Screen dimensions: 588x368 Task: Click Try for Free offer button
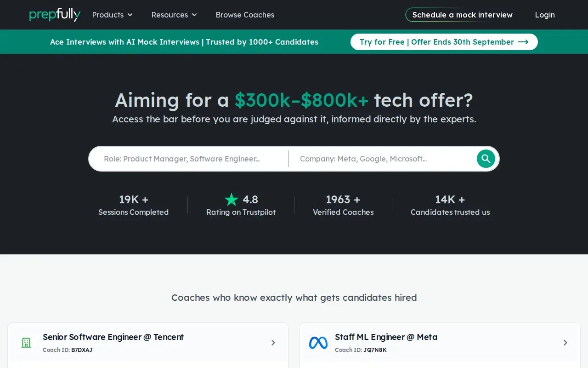(x=444, y=42)
